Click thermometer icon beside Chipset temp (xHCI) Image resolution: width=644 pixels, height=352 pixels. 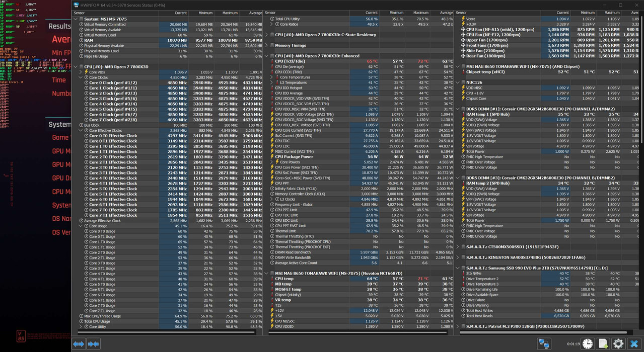463,72
